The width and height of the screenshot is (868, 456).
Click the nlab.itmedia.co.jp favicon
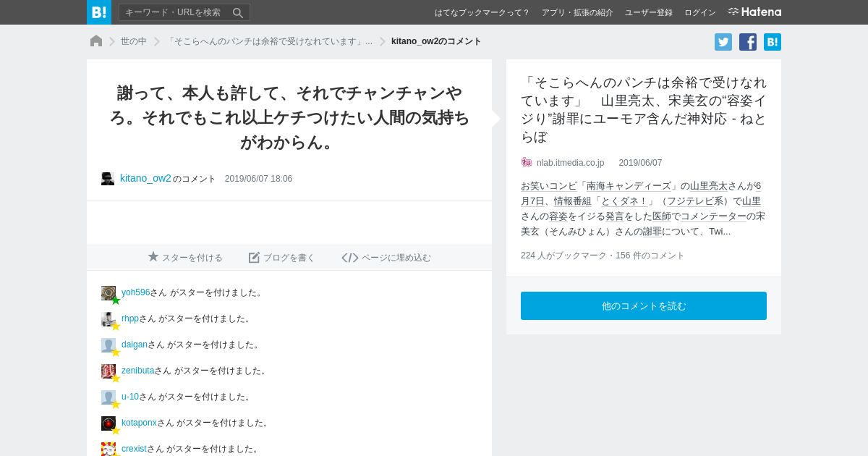(x=527, y=163)
